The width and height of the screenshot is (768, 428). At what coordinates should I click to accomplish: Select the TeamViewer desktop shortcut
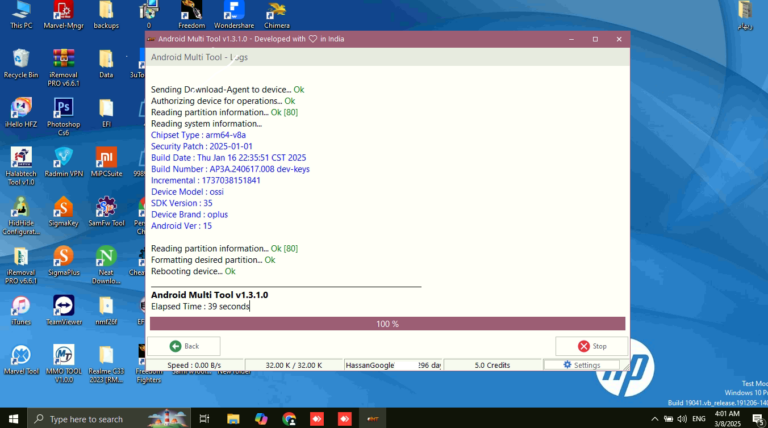(64, 310)
